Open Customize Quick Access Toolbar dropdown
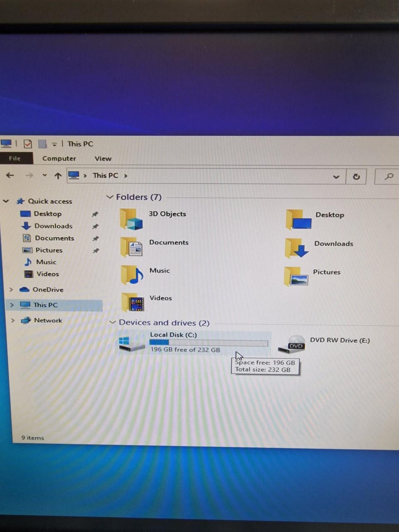The width and height of the screenshot is (399, 532). 54,144
